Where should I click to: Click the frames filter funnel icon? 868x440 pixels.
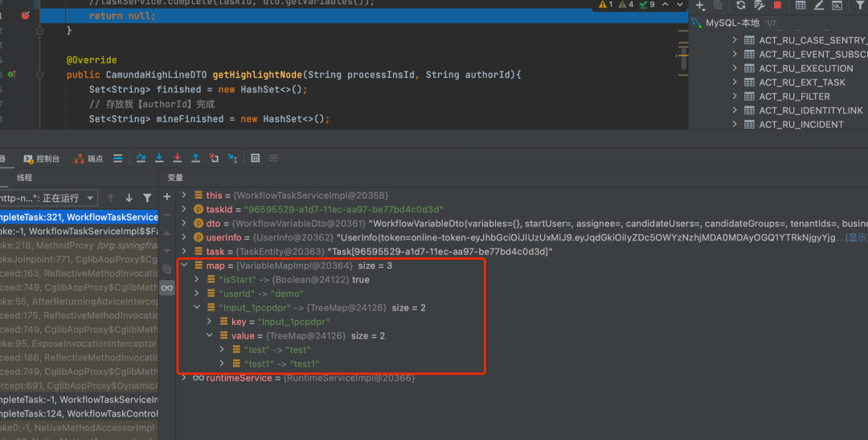click(x=147, y=198)
